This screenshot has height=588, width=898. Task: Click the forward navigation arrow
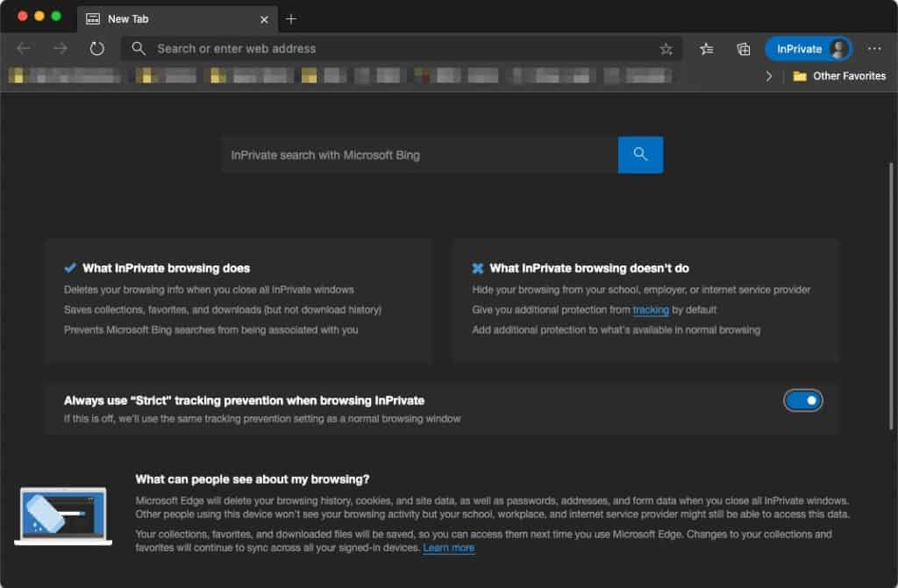(x=59, y=48)
